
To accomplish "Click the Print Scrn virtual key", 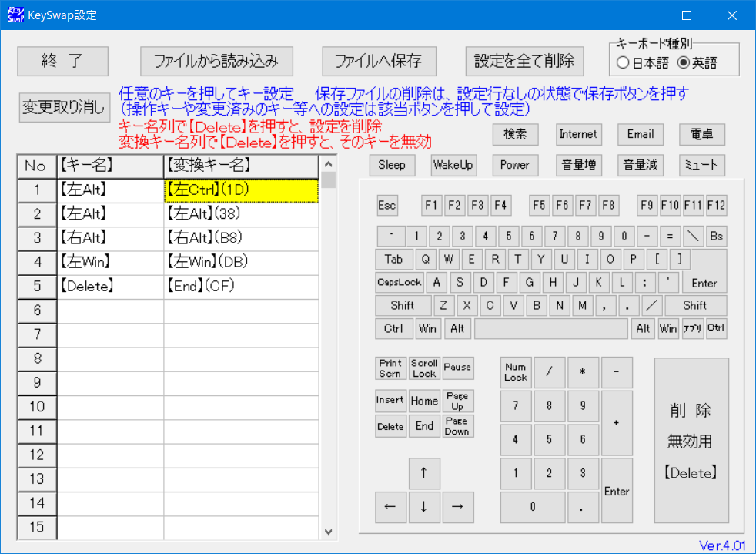I will 390,368.
